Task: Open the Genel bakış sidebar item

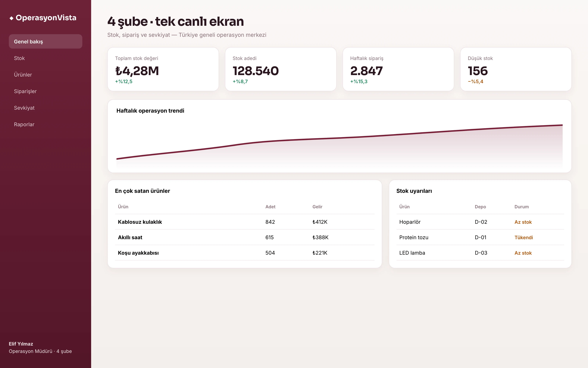Action: (x=45, y=41)
